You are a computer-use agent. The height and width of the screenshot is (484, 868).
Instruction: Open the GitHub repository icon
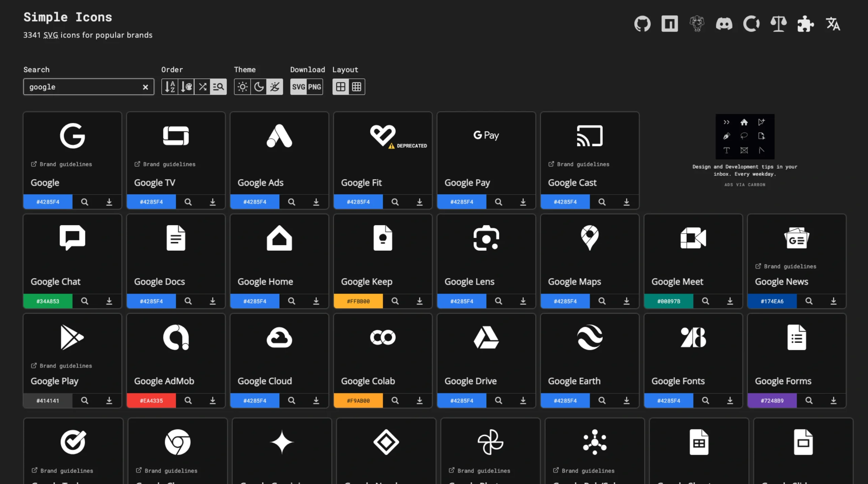point(643,24)
